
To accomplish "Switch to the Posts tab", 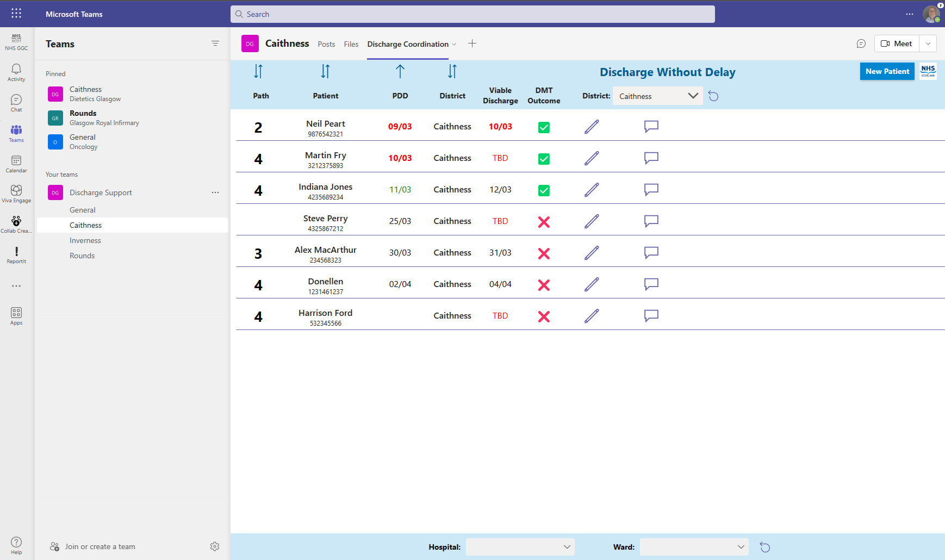I will click(x=326, y=44).
